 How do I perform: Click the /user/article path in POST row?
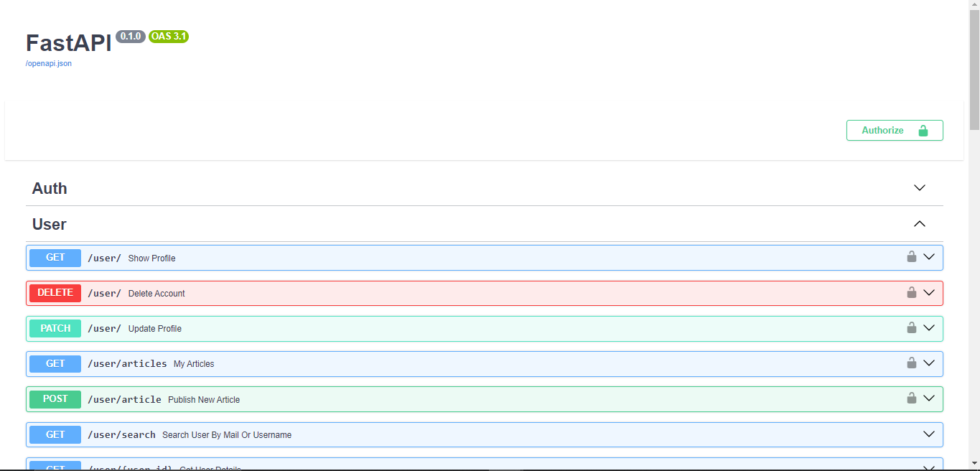(124, 400)
